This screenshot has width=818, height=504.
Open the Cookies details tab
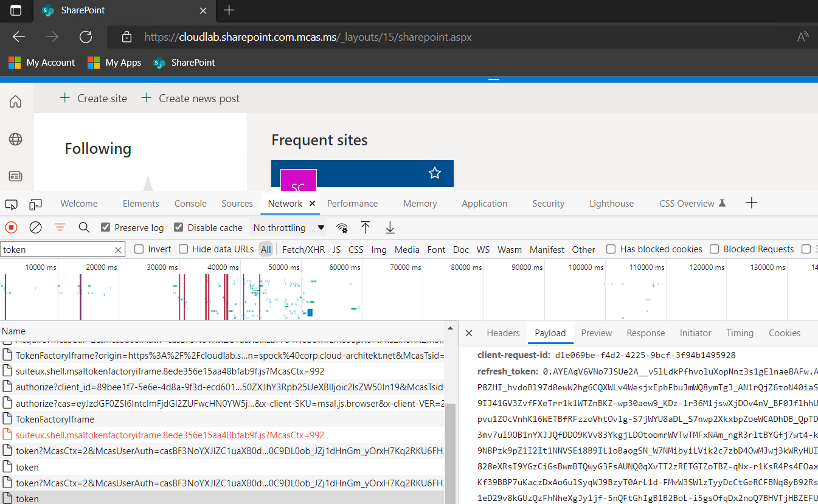(x=785, y=333)
